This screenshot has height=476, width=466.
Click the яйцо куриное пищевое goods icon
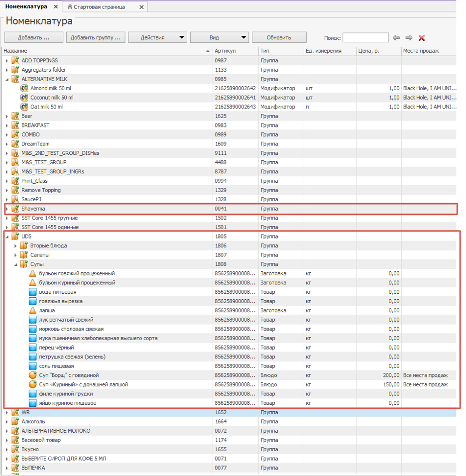click(32, 403)
